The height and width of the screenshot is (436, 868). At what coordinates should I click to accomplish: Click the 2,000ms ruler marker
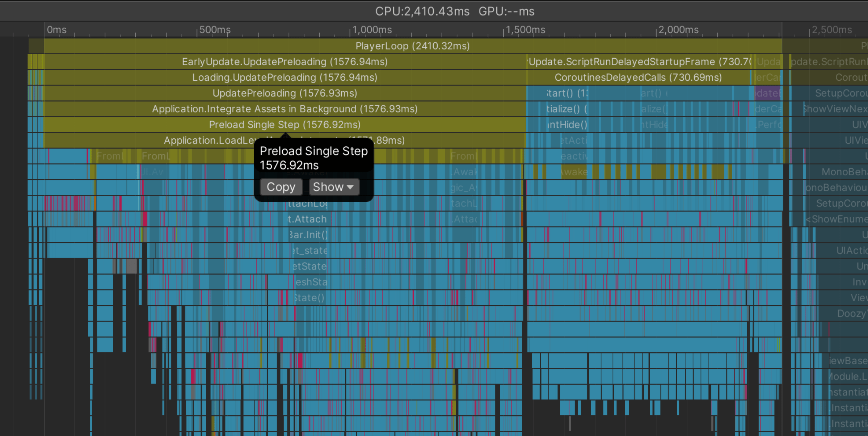tap(678, 30)
